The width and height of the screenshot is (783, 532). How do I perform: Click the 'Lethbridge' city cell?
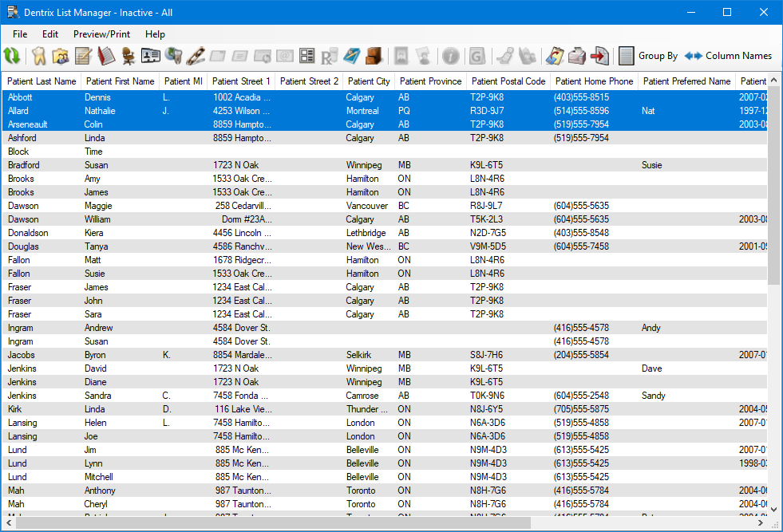pyautogui.click(x=366, y=233)
